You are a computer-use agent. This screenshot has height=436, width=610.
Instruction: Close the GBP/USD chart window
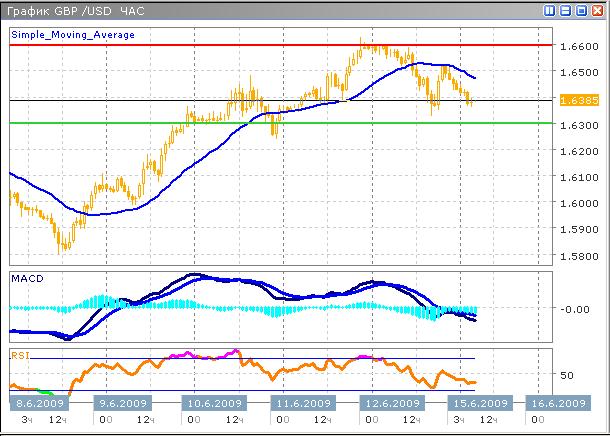[x=597, y=11]
